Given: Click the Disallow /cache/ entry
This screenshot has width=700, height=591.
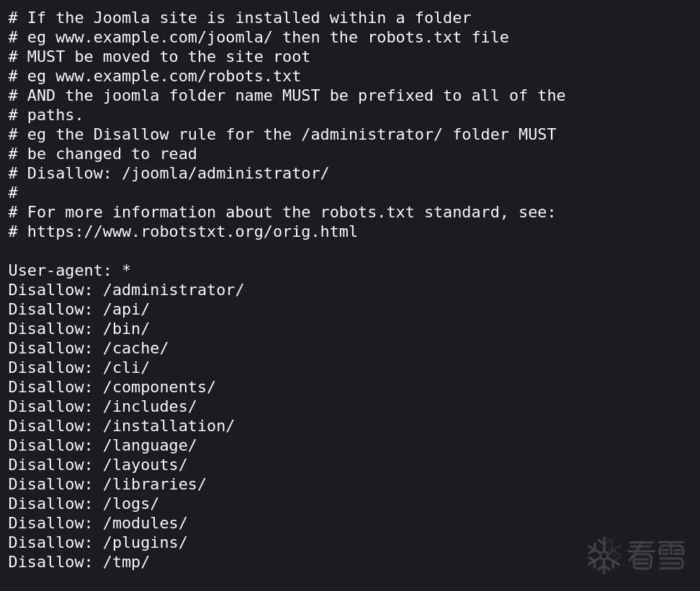Looking at the screenshot, I should pos(88,348).
